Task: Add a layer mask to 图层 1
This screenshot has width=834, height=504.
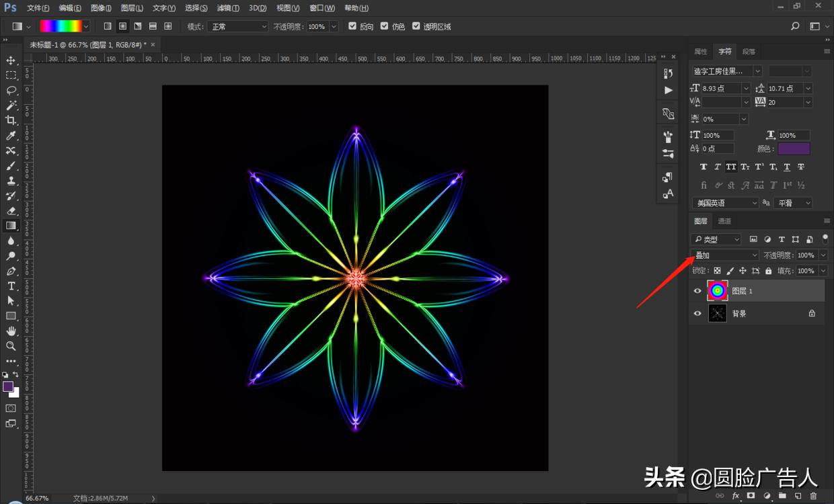Action: [751, 495]
